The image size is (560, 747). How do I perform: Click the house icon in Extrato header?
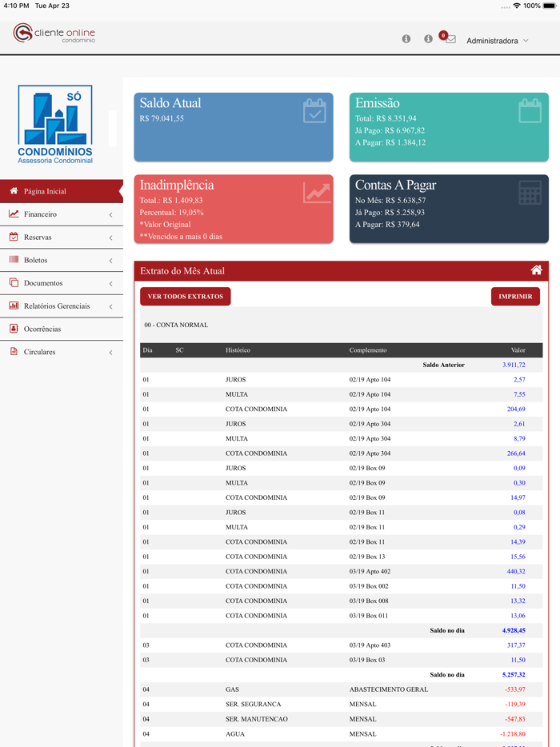tap(536, 270)
